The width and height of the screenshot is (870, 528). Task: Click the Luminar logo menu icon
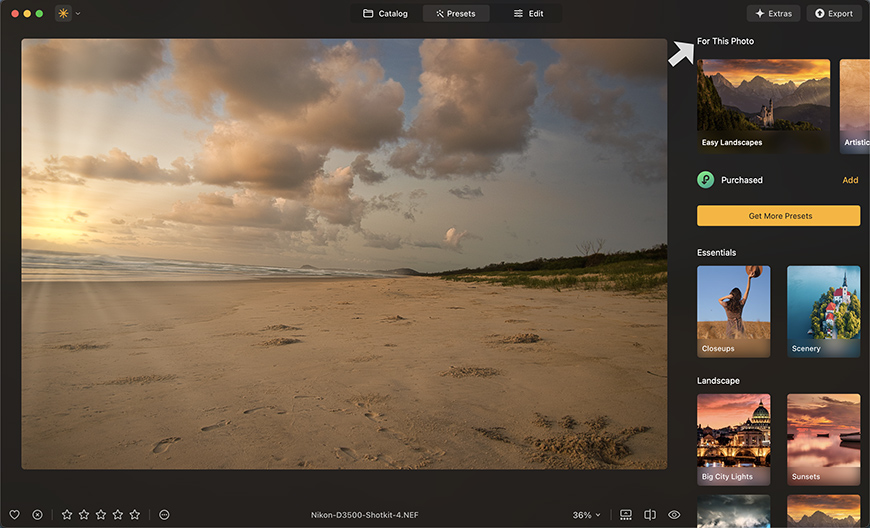(64, 14)
